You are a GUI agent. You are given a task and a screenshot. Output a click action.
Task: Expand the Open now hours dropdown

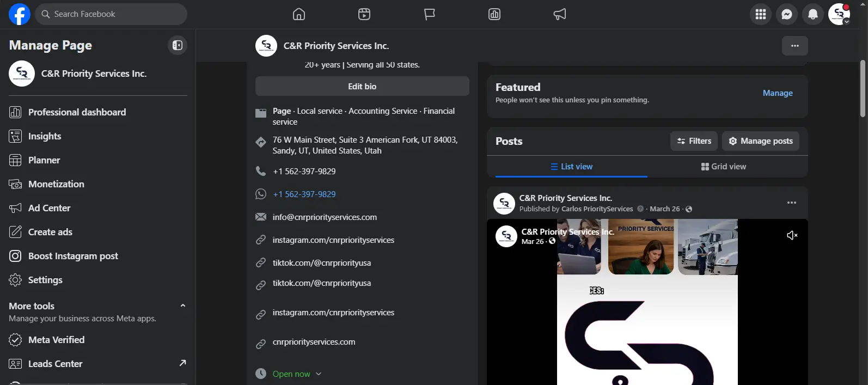(297, 374)
